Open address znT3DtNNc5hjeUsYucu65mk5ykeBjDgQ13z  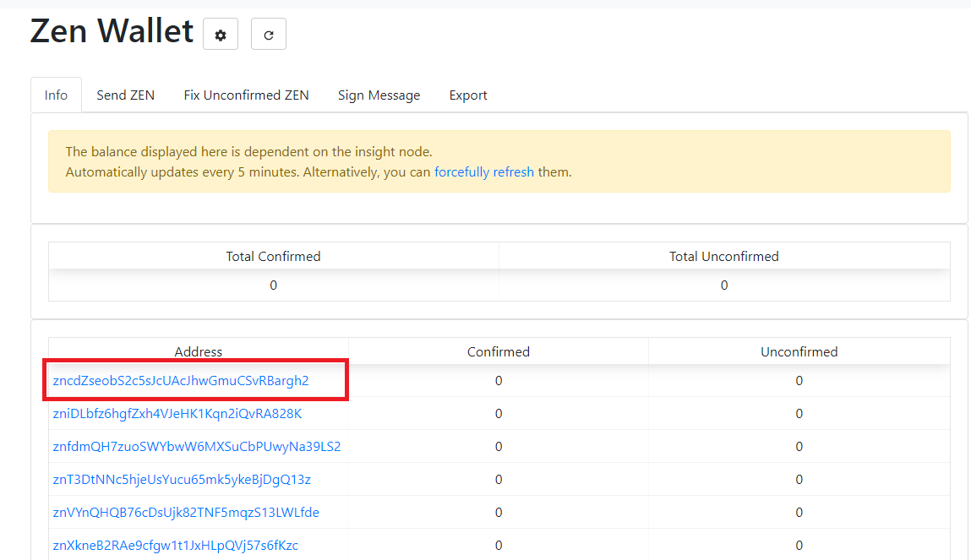[x=182, y=480]
